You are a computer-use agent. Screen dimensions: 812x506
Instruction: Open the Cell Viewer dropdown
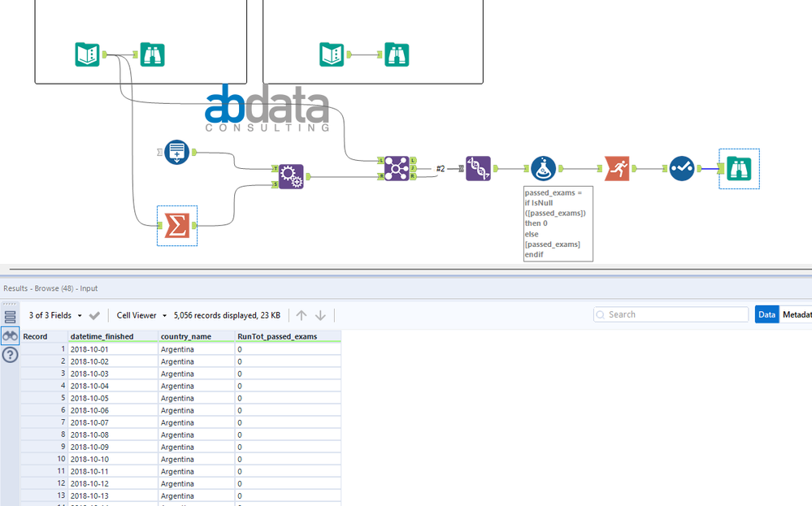[x=141, y=315]
